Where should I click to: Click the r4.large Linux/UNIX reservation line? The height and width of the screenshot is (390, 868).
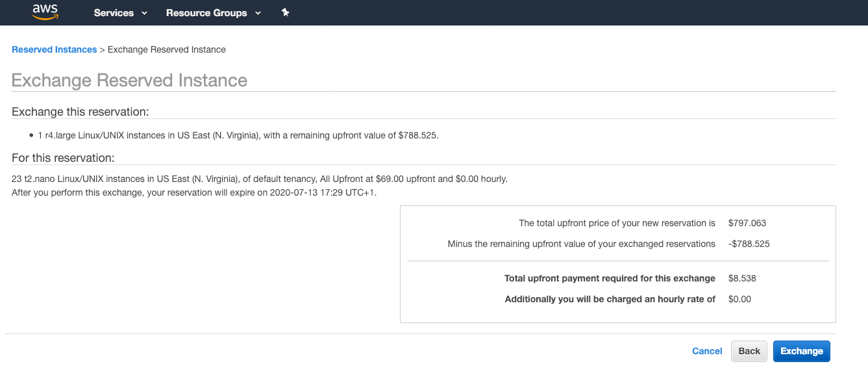[x=238, y=135]
